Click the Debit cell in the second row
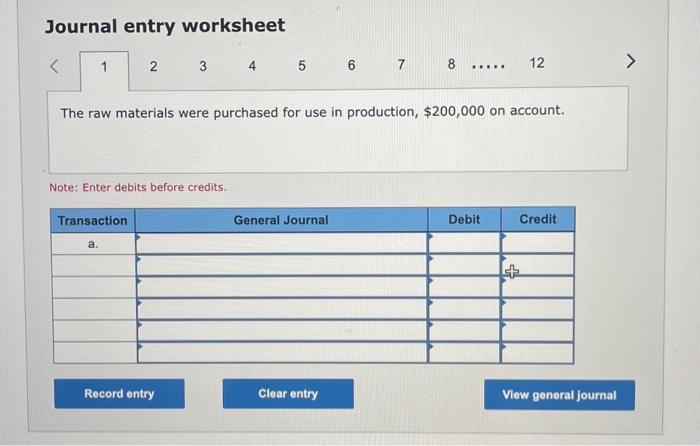The height and width of the screenshot is (446, 700). tap(464, 265)
